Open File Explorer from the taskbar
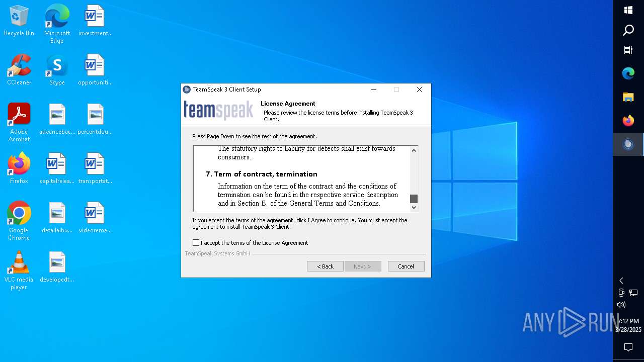The image size is (644, 362). click(628, 97)
